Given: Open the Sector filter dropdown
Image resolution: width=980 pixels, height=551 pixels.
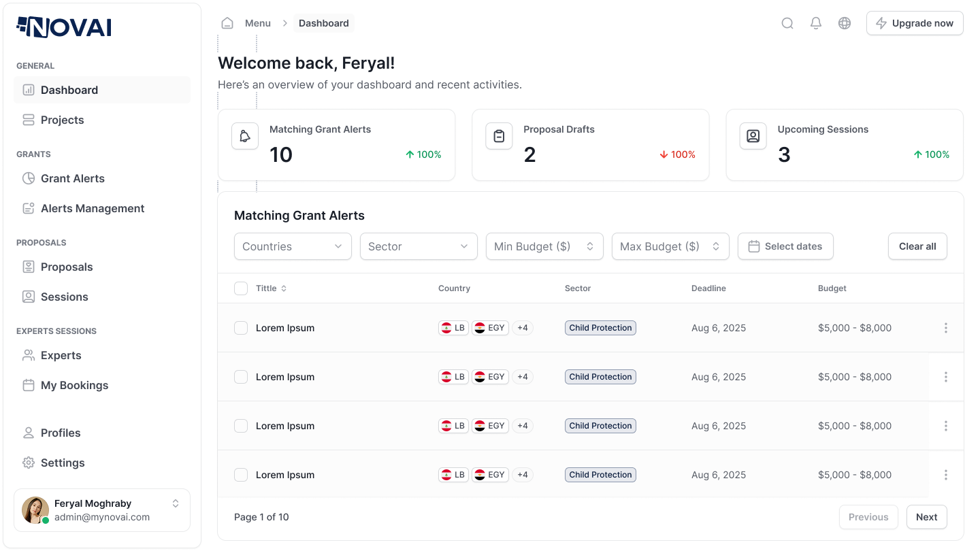Looking at the screenshot, I should 419,246.
